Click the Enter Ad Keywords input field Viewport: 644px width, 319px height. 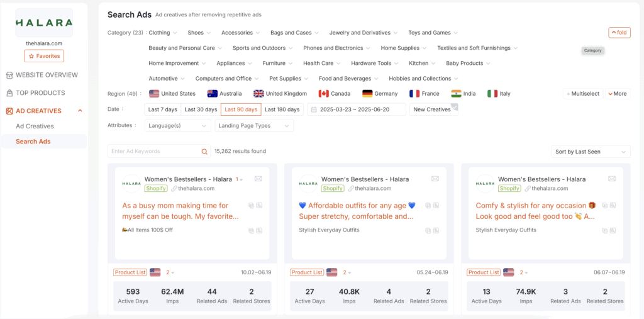tap(155, 151)
